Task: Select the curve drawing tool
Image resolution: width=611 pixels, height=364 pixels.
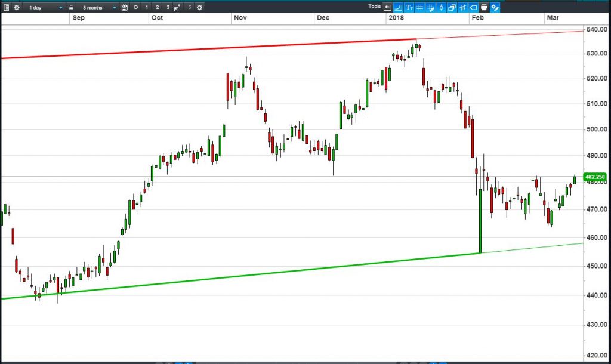Action: click(398, 7)
